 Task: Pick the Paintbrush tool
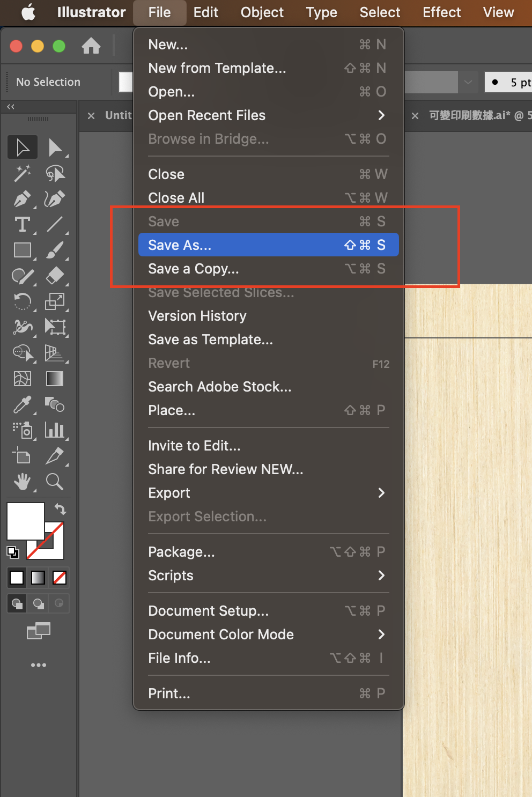tap(55, 250)
